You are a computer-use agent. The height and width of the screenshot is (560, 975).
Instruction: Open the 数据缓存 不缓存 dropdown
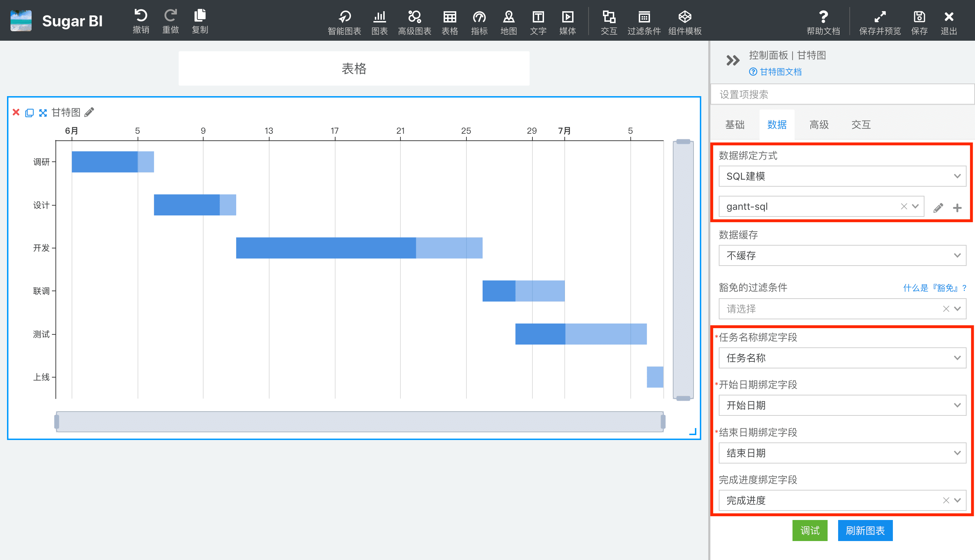842,255
